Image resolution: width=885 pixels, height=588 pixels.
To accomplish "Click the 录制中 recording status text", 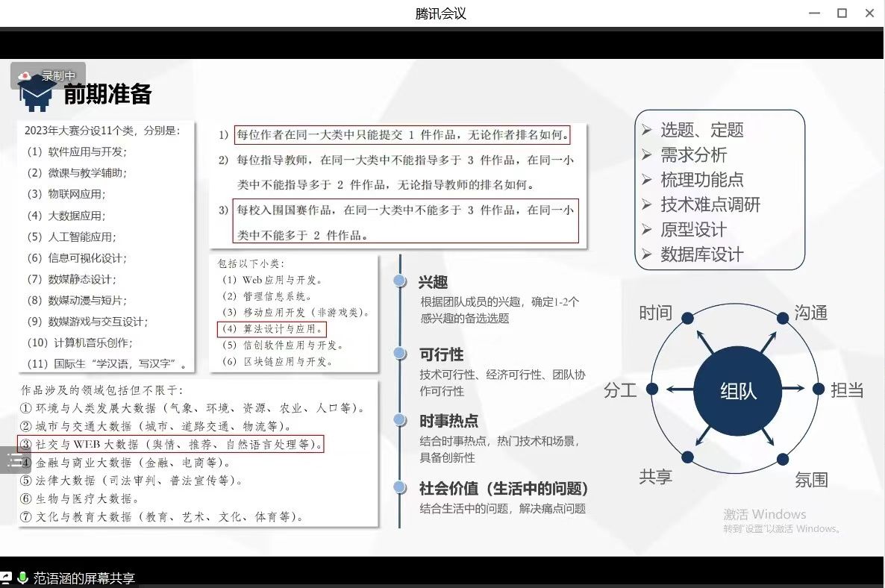I will click(58, 76).
